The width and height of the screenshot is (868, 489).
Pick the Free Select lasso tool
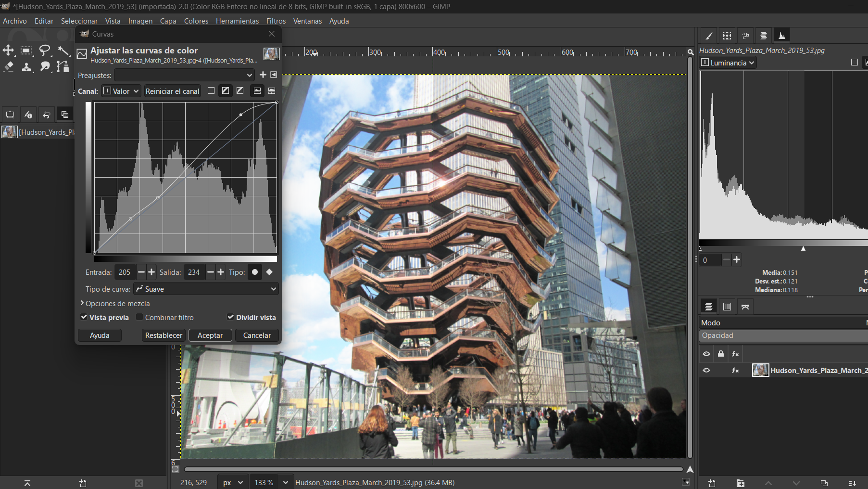click(45, 51)
